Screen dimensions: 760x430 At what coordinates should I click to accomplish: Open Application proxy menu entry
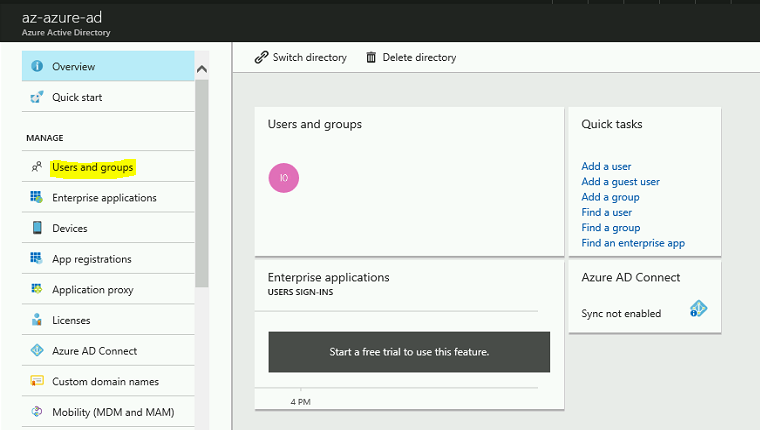tap(108, 289)
